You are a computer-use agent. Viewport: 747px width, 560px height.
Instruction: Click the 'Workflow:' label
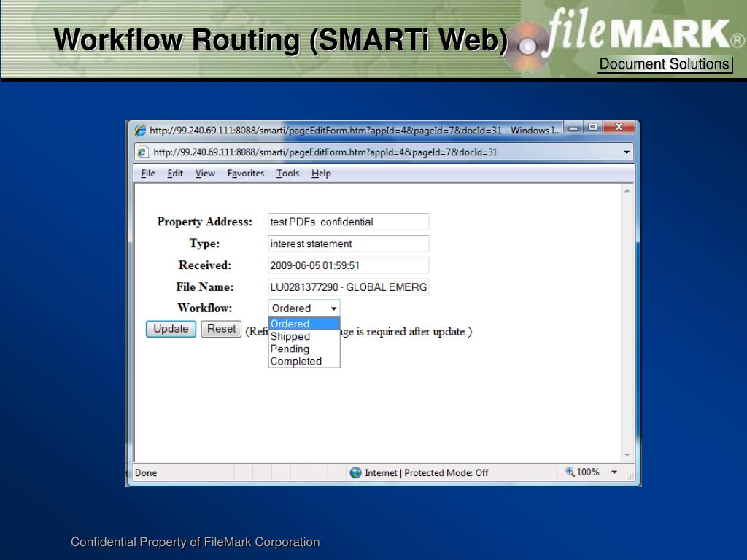[x=205, y=308]
